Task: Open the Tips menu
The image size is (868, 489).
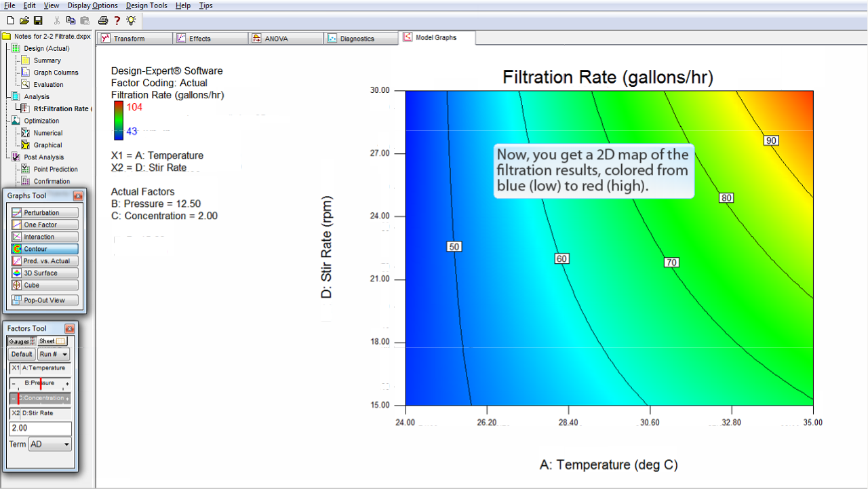Action: [x=205, y=5]
